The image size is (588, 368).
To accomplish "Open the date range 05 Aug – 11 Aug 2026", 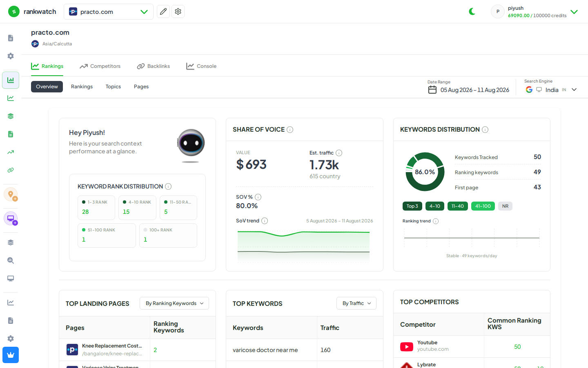I will pyautogui.click(x=475, y=90).
